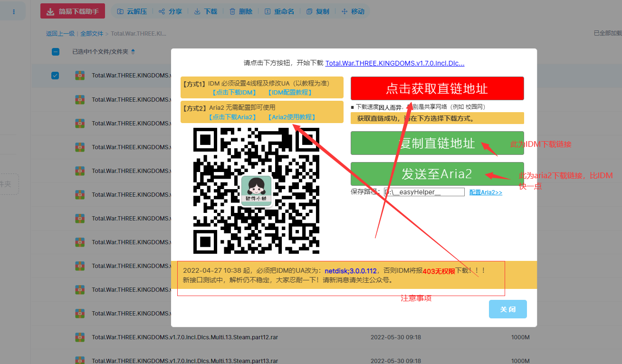Click the 1000M size of the part13.rar row

[520, 361]
